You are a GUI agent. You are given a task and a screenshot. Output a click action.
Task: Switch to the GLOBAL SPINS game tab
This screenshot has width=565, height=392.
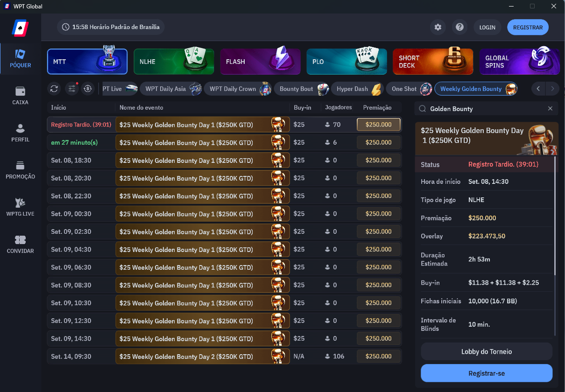(x=519, y=62)
